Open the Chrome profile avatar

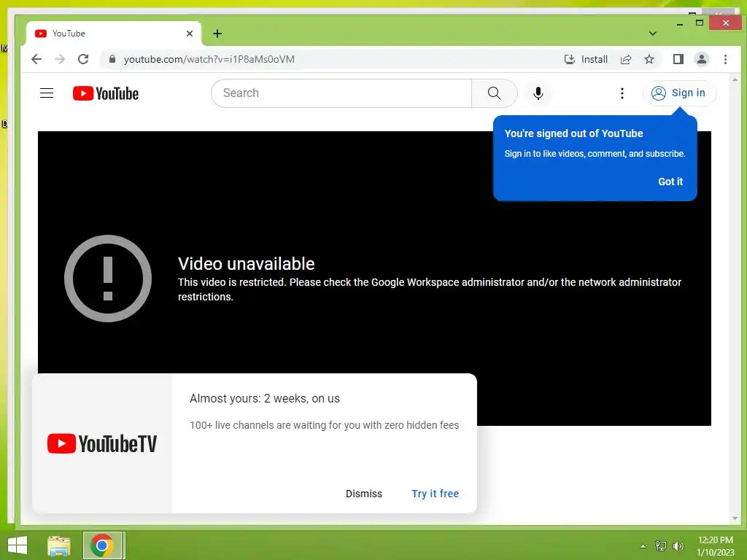(x=701, y=59)
